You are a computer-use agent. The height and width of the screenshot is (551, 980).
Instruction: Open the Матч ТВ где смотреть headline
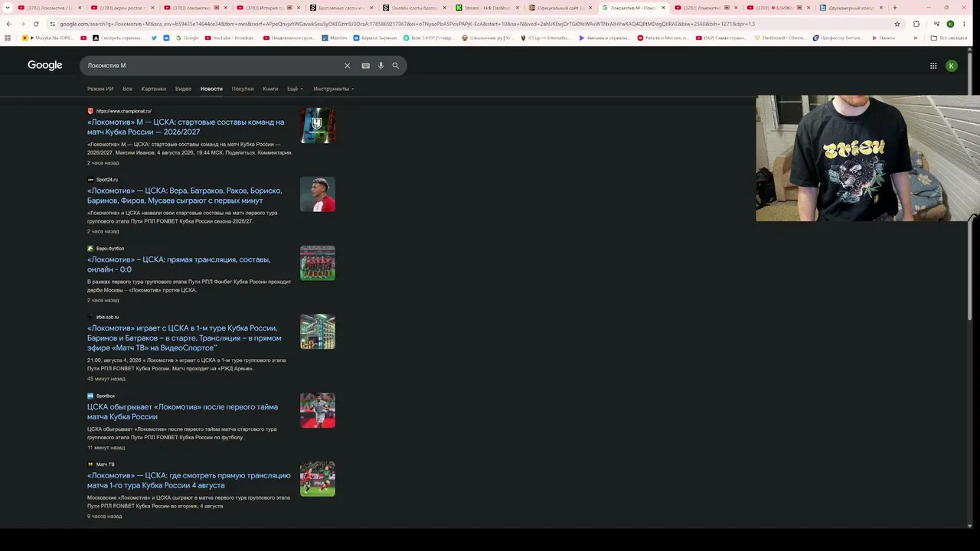tap(189, 481)
